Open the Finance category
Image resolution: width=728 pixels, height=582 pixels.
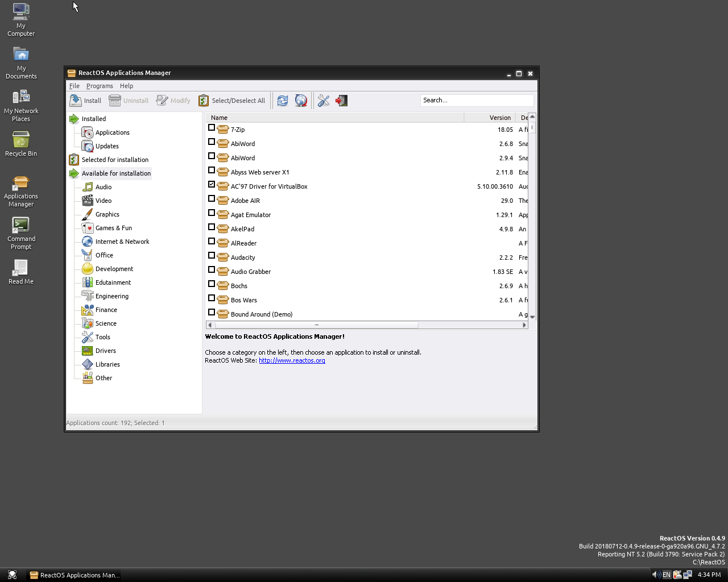pyautogui.click(x=106, y=310)
